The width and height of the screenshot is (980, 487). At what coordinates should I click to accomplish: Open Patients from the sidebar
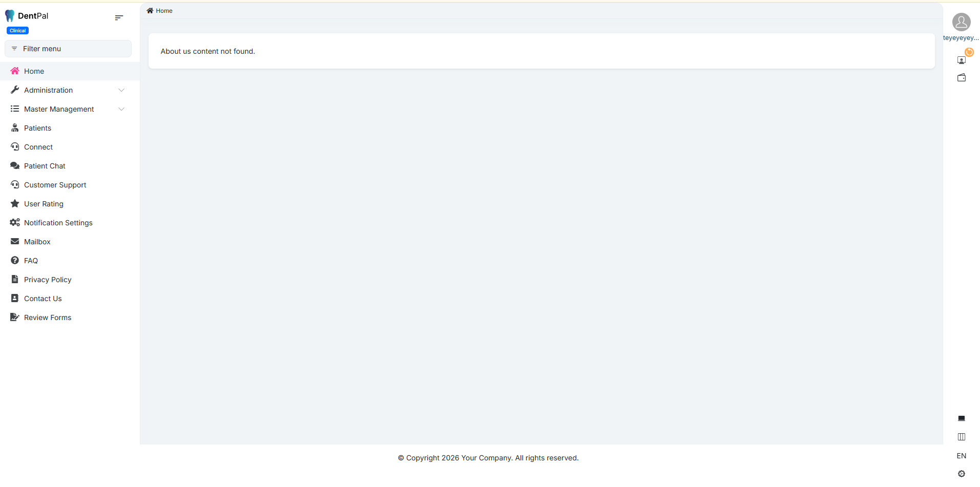pos(37,128)
